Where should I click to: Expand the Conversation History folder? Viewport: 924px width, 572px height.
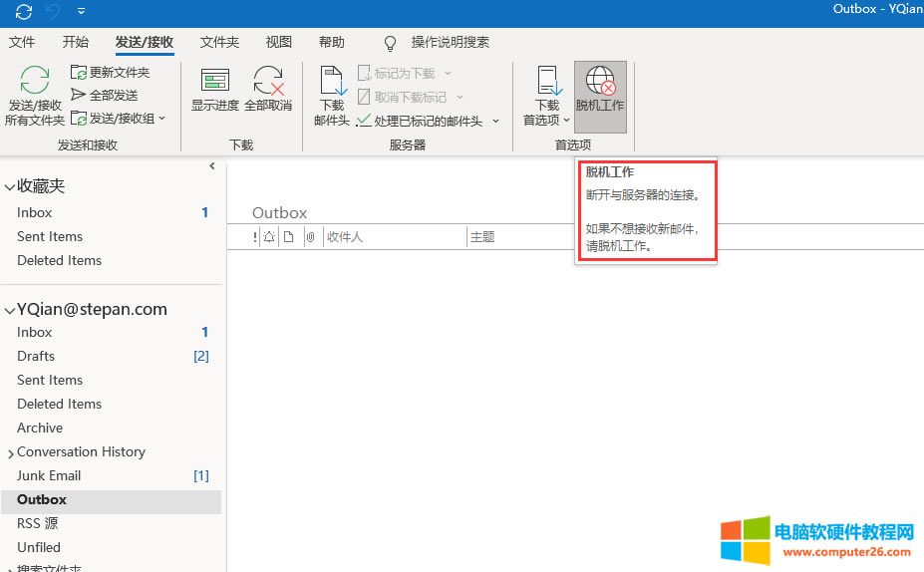tap(11, 453)
